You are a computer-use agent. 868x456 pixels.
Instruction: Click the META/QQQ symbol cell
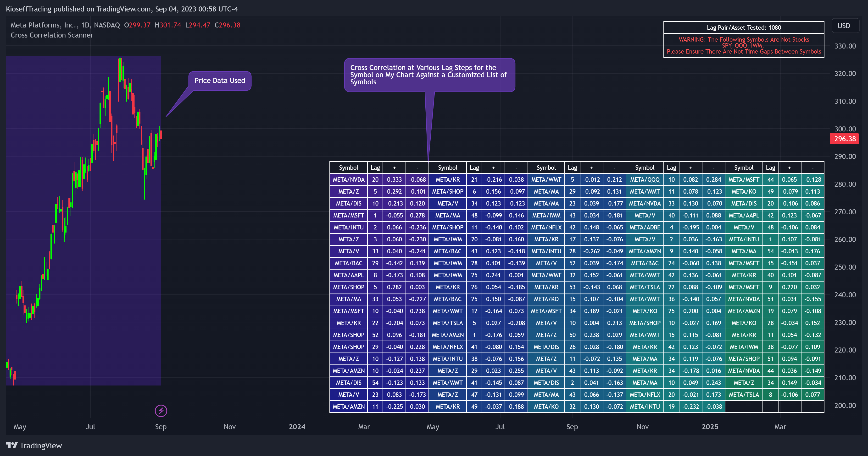(x=645, y=179)
